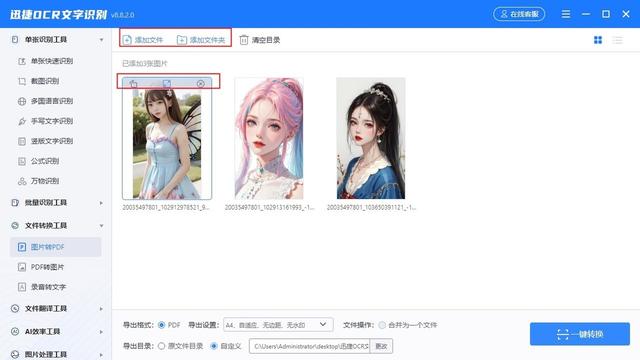Open 竖版文字识别 vertical text recognition
The height and width of the screenshot is (360, 640).
(52, 141)
